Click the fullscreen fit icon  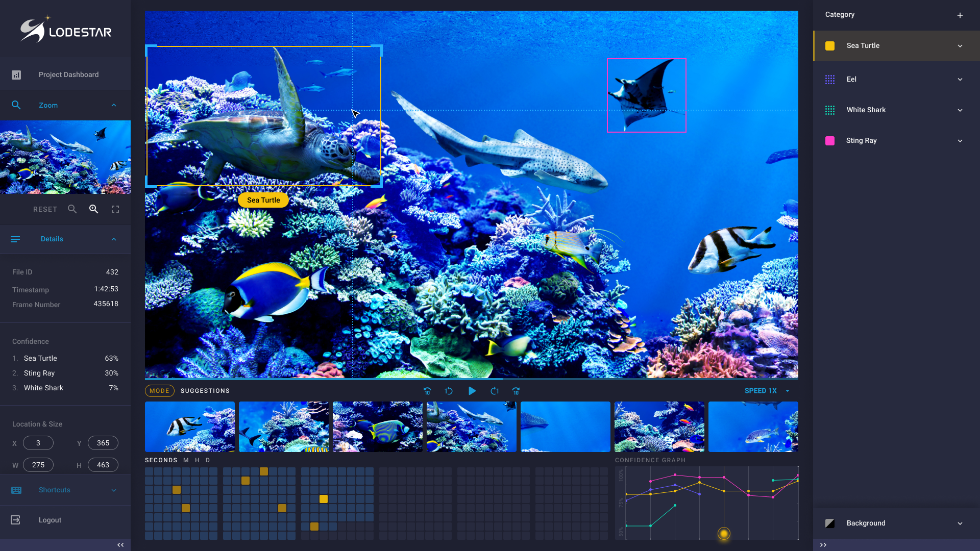[115, 209]
